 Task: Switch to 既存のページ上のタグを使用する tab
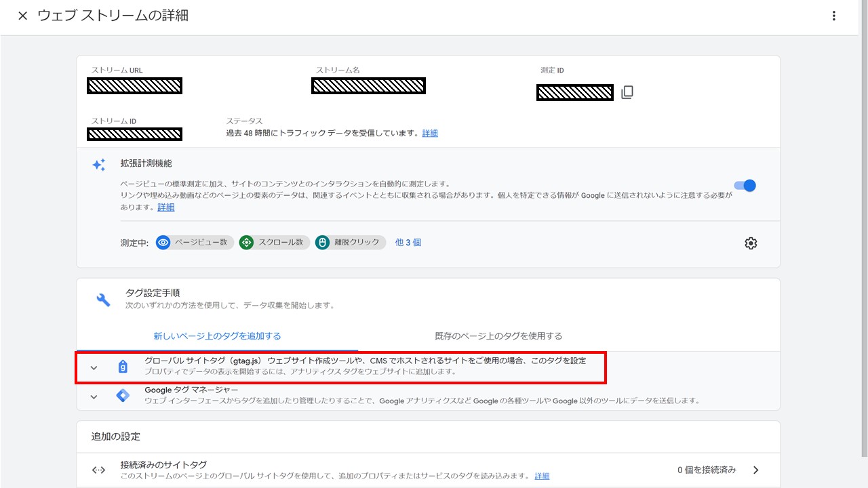click(498, 336)
